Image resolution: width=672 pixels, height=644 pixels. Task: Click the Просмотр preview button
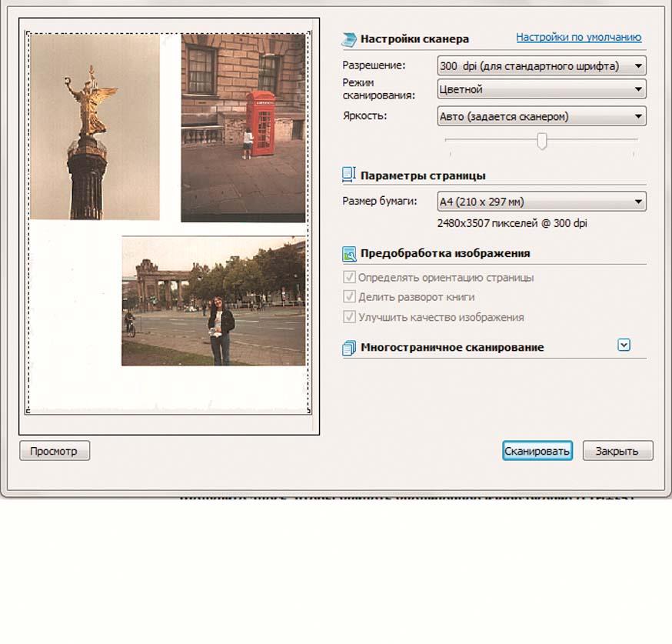(54, 451)
